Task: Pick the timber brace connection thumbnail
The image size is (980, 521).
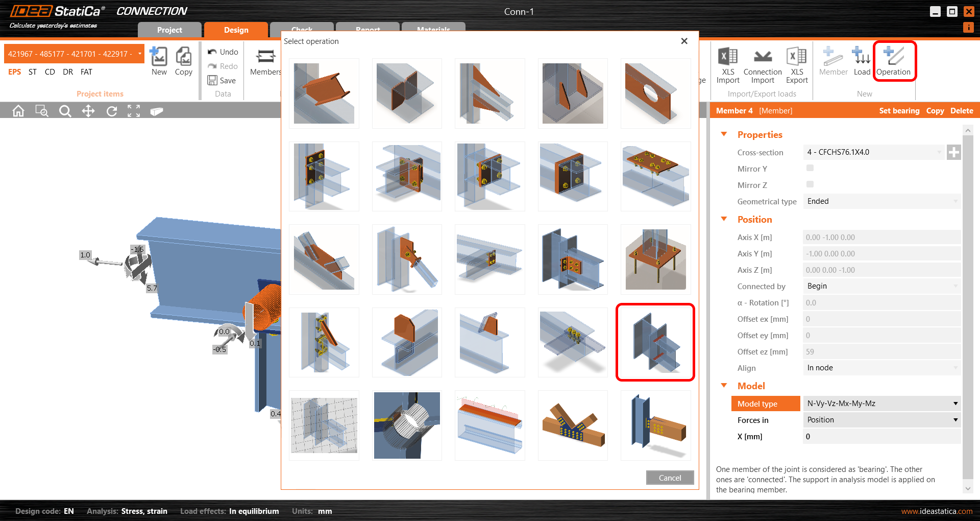Action: [573, 425]
